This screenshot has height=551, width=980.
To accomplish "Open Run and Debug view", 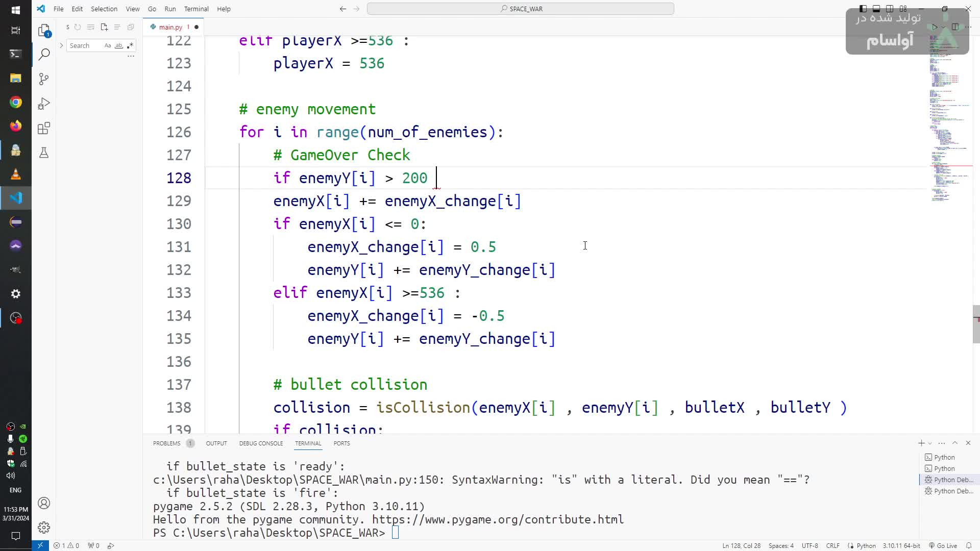I will click(x=44, y=104).
